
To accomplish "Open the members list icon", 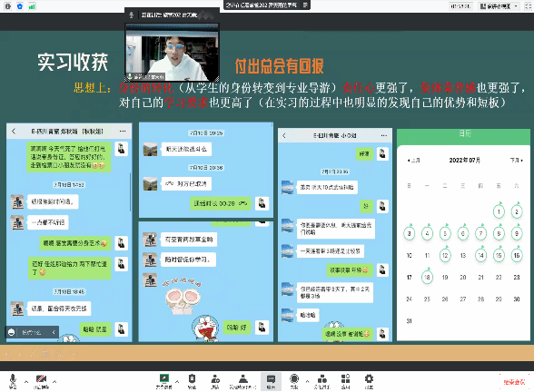I will click(215, 381).
